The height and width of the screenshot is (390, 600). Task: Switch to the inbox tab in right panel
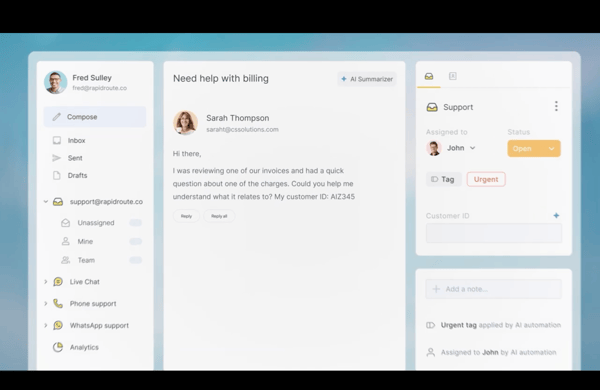[x=429, y=77]
